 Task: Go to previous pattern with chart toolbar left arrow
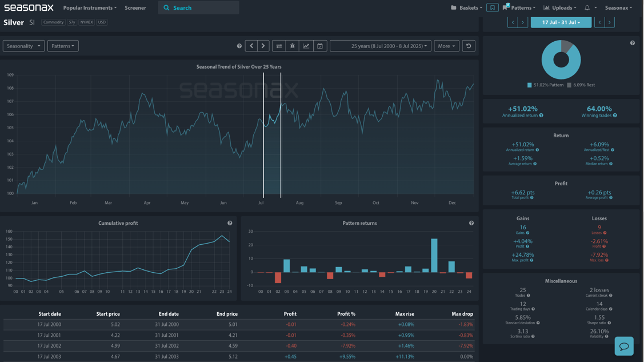pos(251,46)
